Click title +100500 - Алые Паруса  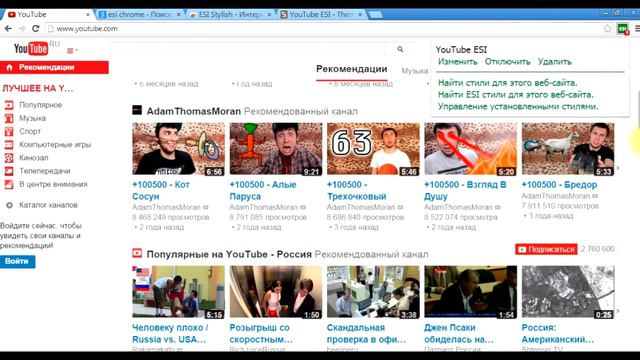(x=263, y=190)
